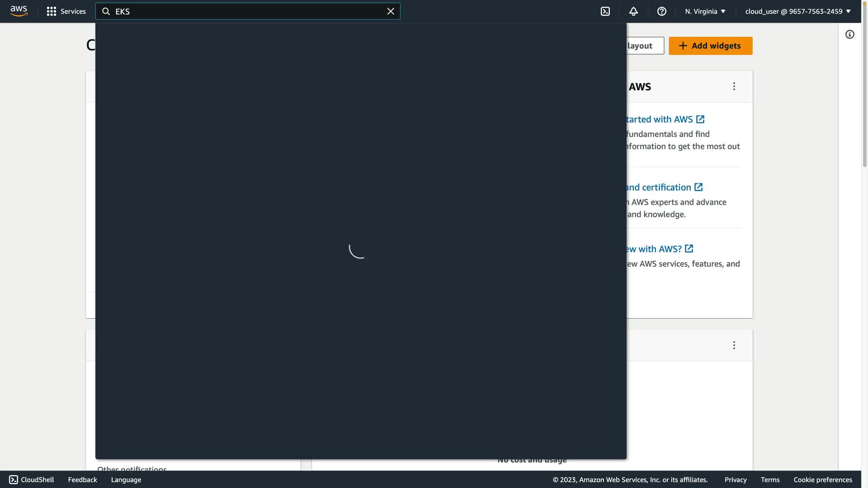Expand the cloud_user account menu
This screenshot has height=488, width=868.
point(797,11)
